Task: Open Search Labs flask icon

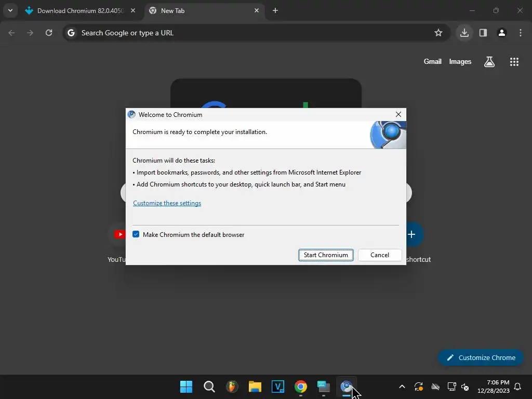Action: click(x=489, y=62)
